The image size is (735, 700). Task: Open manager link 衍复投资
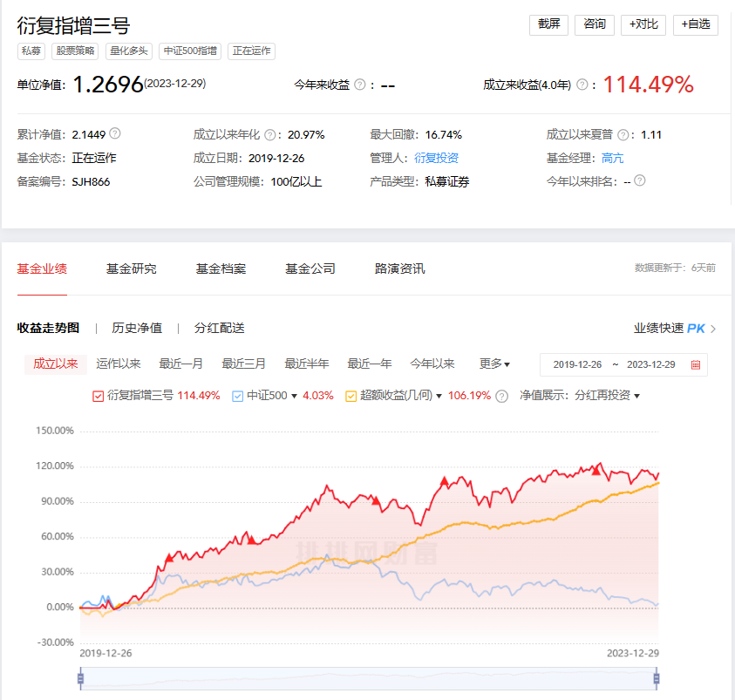tap(436, 158)
